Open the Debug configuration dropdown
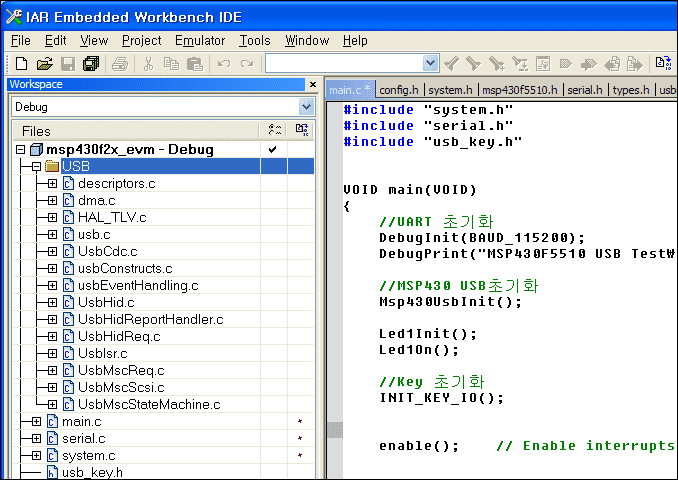 click(306, 107)
